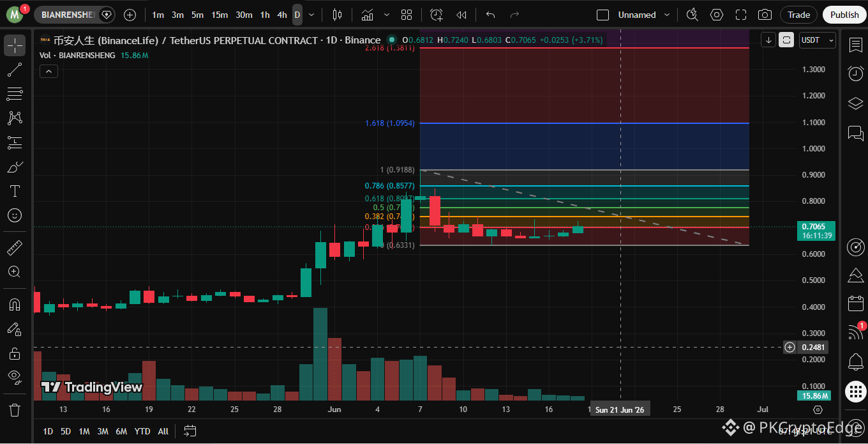Select the brush drawing tool

point(15,167)
